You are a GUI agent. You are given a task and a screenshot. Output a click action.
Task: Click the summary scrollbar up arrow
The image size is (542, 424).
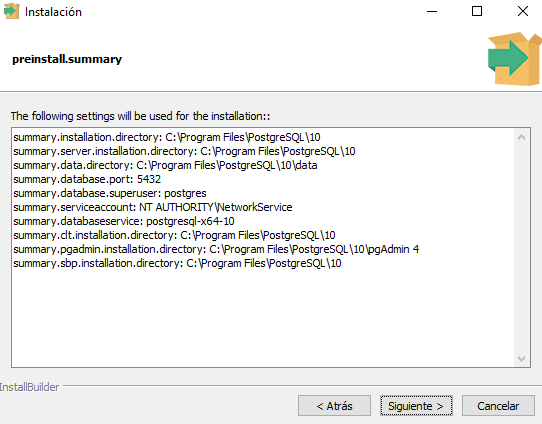(521, 137)
